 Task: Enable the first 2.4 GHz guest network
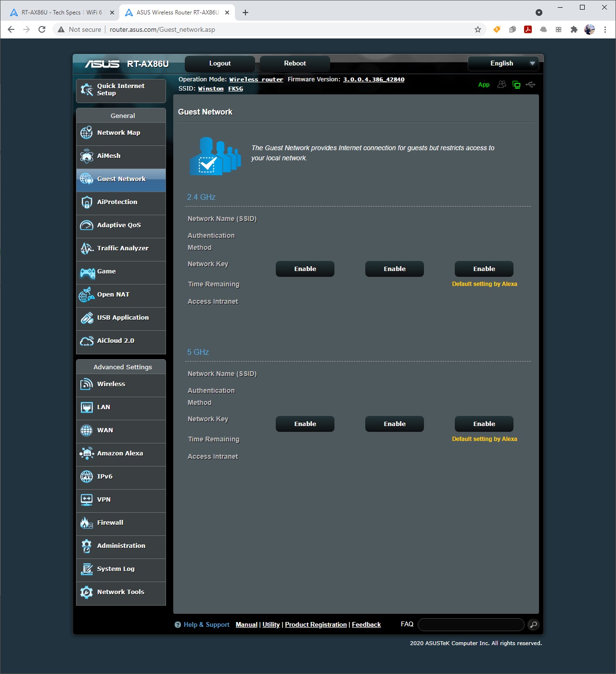[305, 269]
